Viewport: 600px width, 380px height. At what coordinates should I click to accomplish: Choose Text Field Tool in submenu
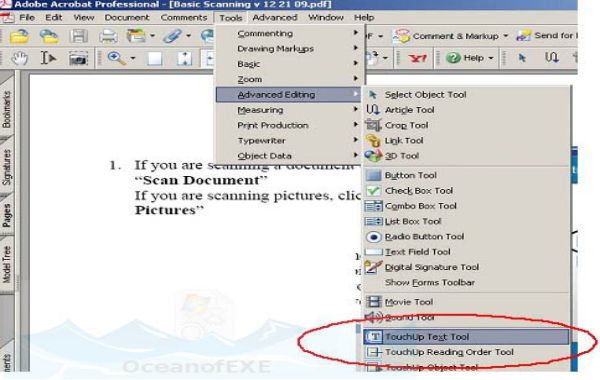click(x=466, y=252)
